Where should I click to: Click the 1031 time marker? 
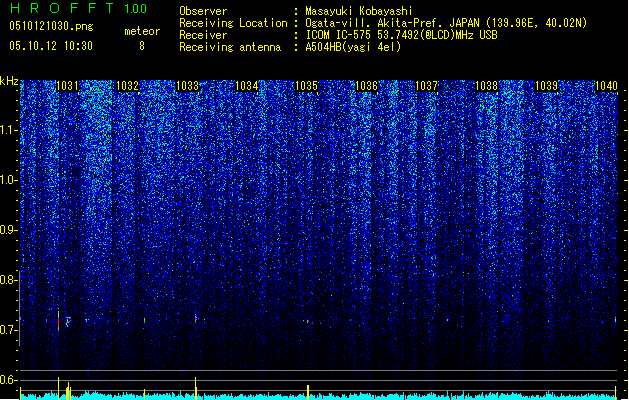click(67, 86)
